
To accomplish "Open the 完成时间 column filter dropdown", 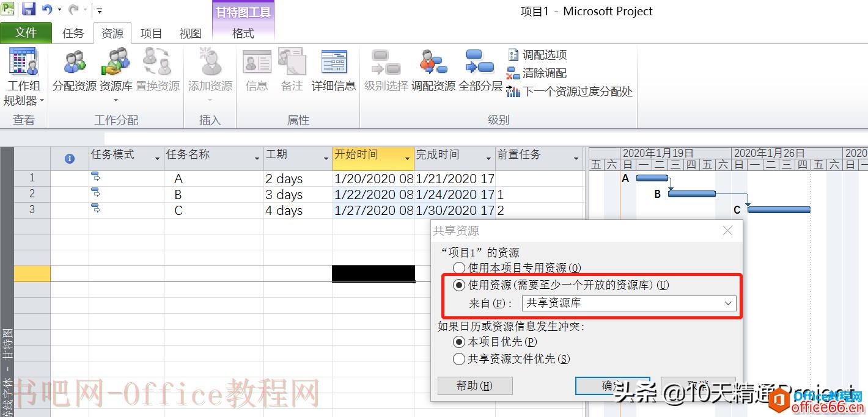I will point(489,159).
